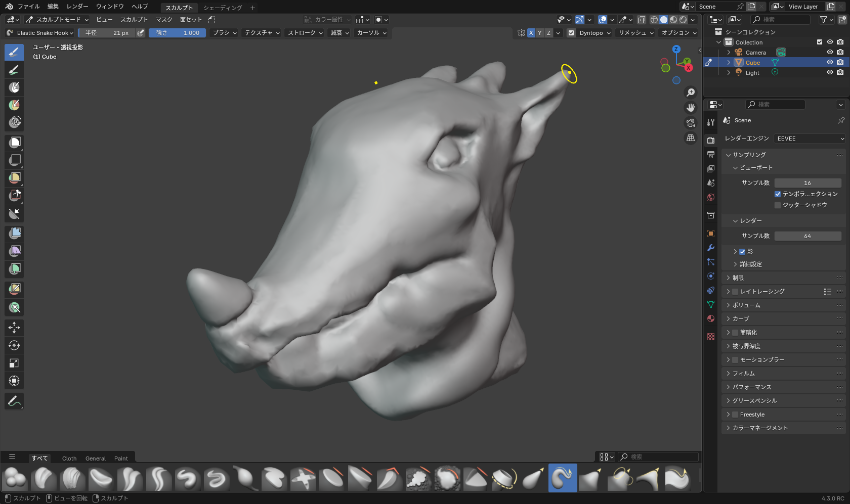Toggle camera view with the viewport camera icon

pyautogui.click(x=691, y=123)
